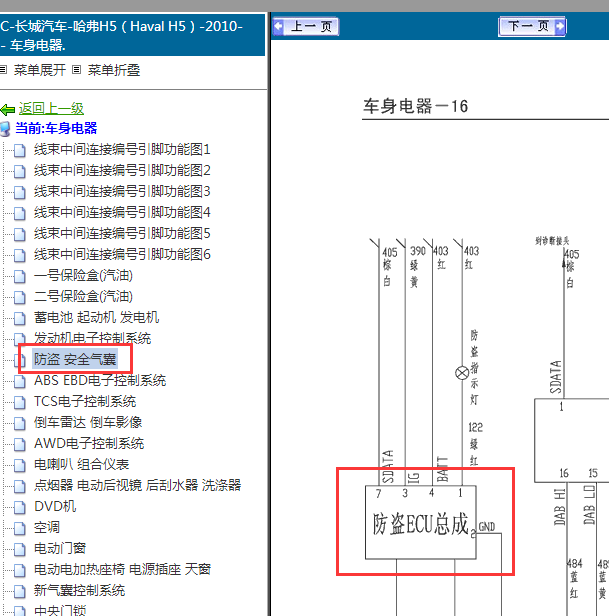Click page icon beside 一号保险盒(汽油)

[x=20, y=277]
